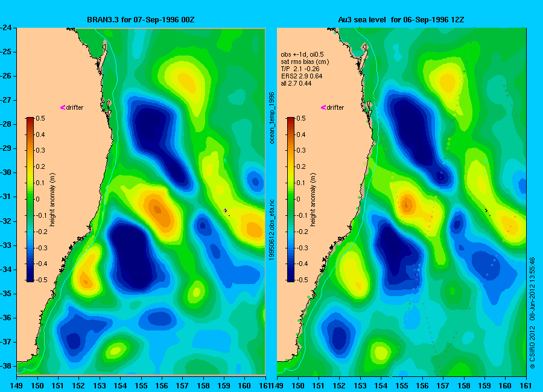Select the "obs +-1d, oi0.5" text line

302,55
